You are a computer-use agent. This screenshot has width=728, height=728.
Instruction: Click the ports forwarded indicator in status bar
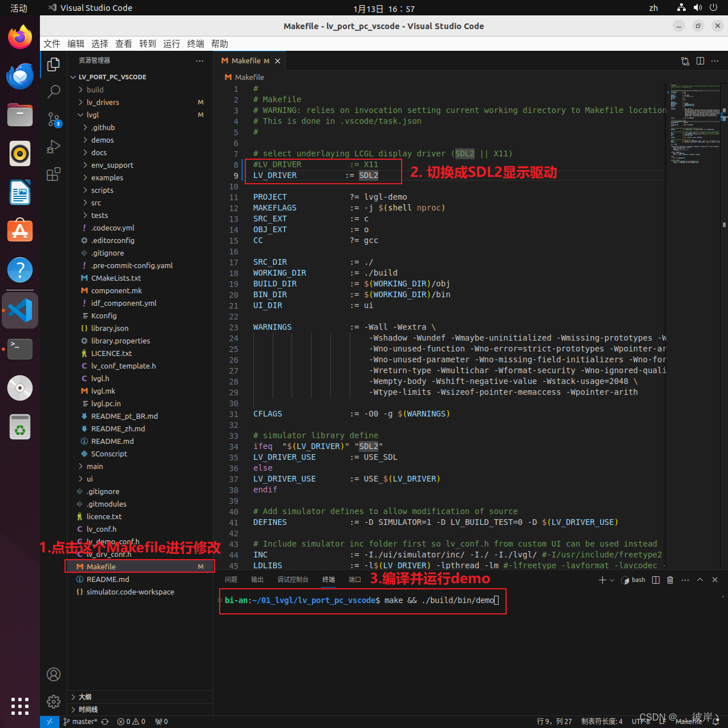(x=161, y=722)
